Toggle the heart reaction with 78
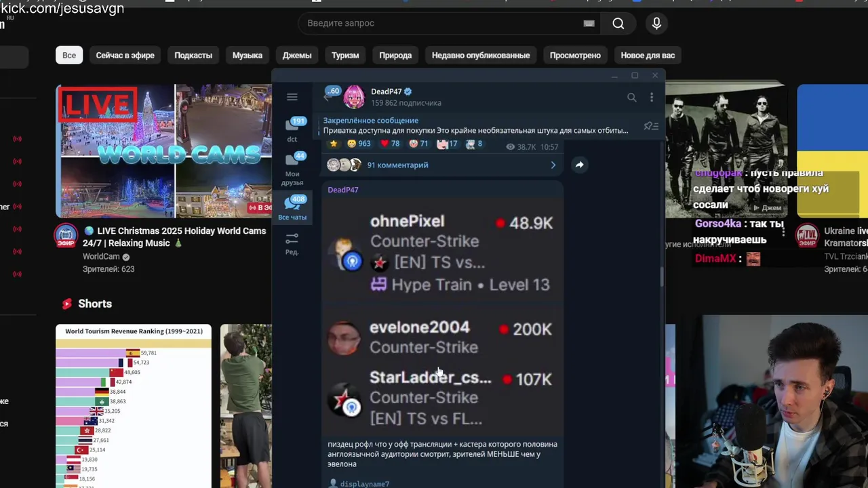This screenshot has height=488, width=868. point(390,144)
